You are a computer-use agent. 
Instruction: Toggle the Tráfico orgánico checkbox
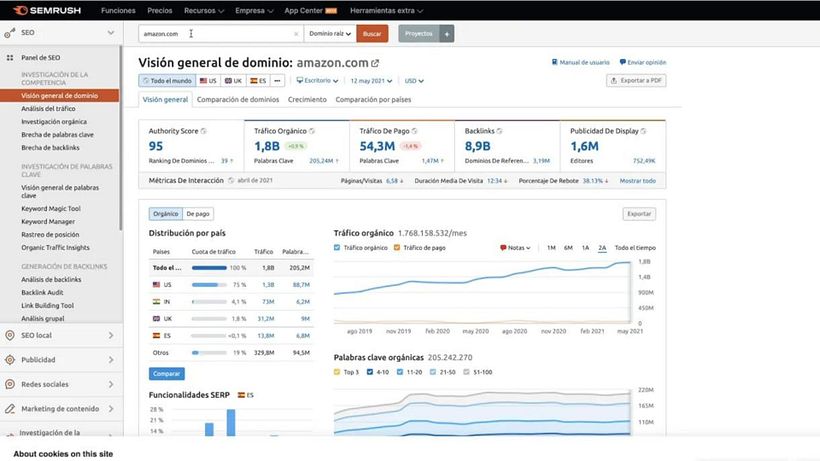337,248
